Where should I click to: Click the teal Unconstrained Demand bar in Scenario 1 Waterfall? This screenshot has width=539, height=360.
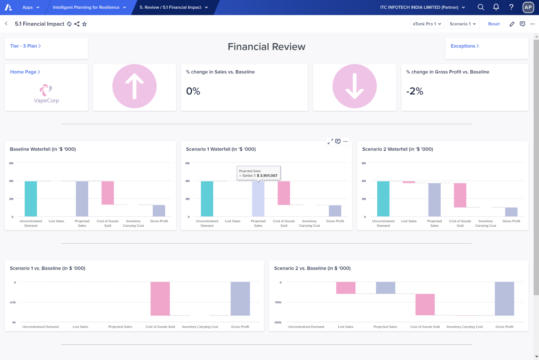[x=207, y=199]
